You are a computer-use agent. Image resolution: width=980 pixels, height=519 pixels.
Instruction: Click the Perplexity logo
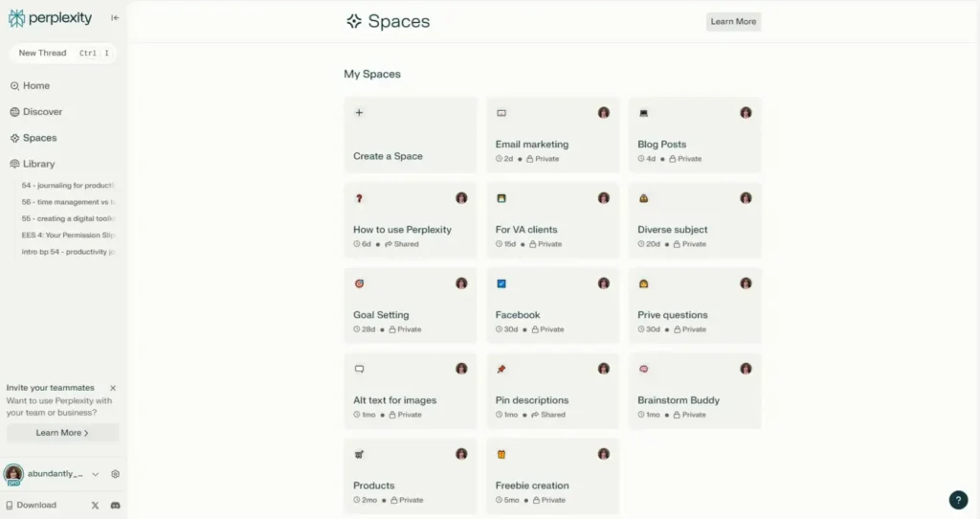[x=51, y=18]
